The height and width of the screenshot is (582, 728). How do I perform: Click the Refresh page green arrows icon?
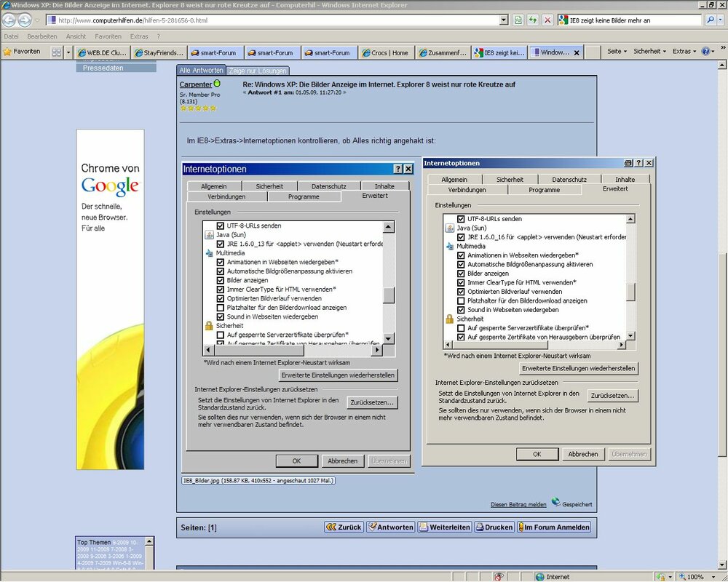click(x=533, y=20)
